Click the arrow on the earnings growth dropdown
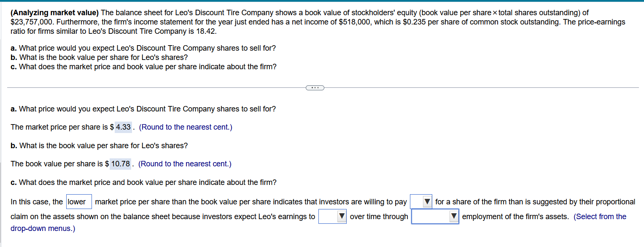This screenshot has width=644, height=247. click(x=342, y=216)
